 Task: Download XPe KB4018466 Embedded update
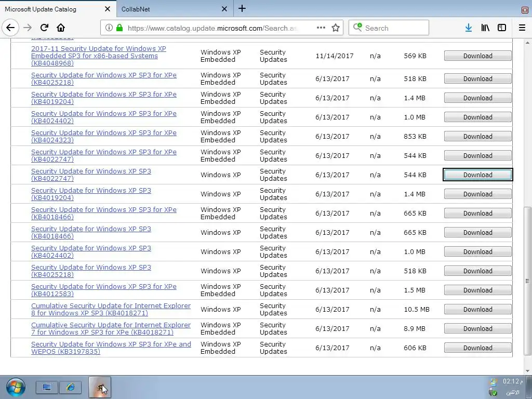[x=478, y=213]
